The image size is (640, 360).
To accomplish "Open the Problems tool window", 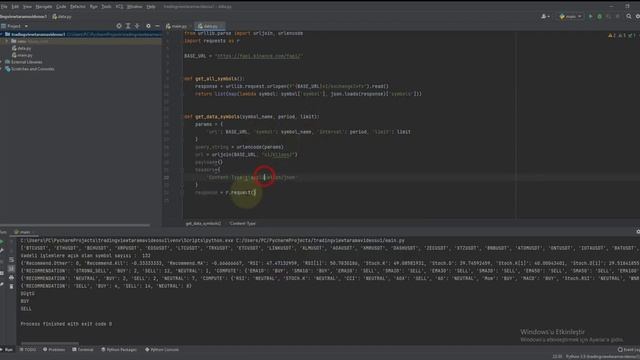I will click(54, 350).
